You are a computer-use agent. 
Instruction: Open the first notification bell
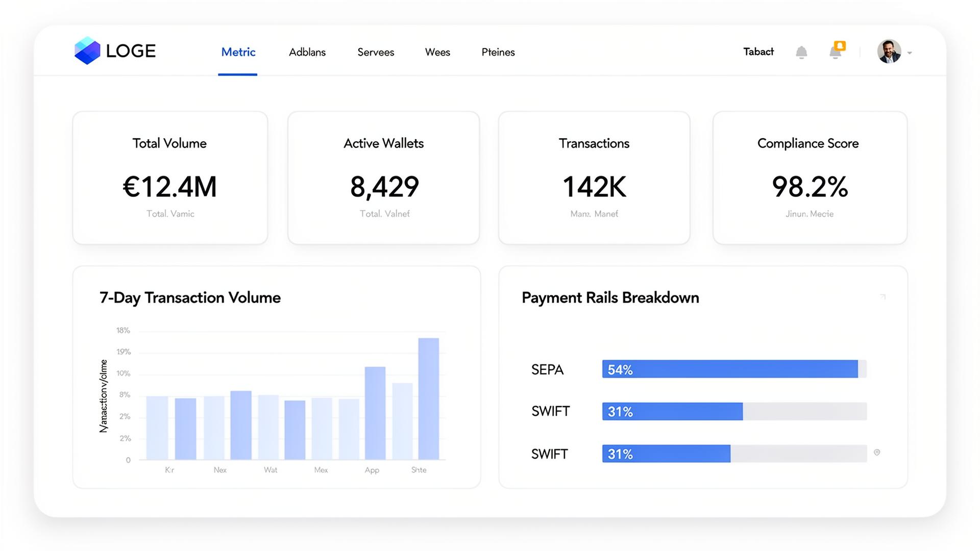click(801, 52)
